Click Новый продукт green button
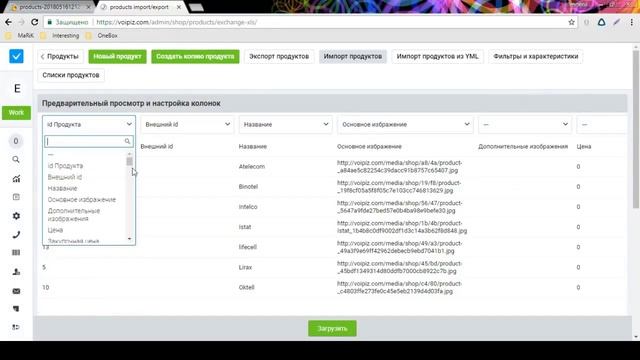This screenshot has height=360, width=640. coord(118,56)
